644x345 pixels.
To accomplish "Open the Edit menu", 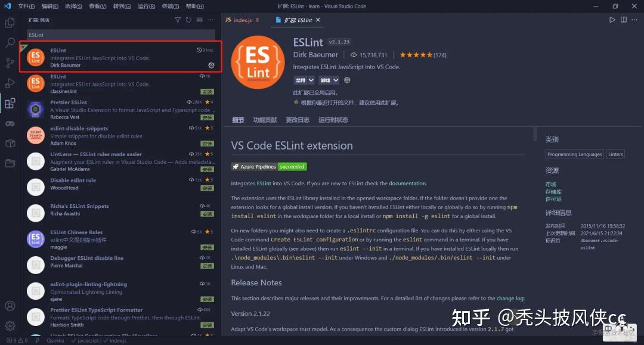I will 49,6.
